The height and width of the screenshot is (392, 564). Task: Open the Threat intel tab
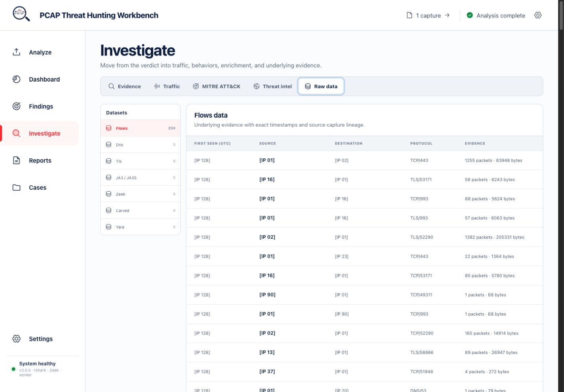point(273,86)
